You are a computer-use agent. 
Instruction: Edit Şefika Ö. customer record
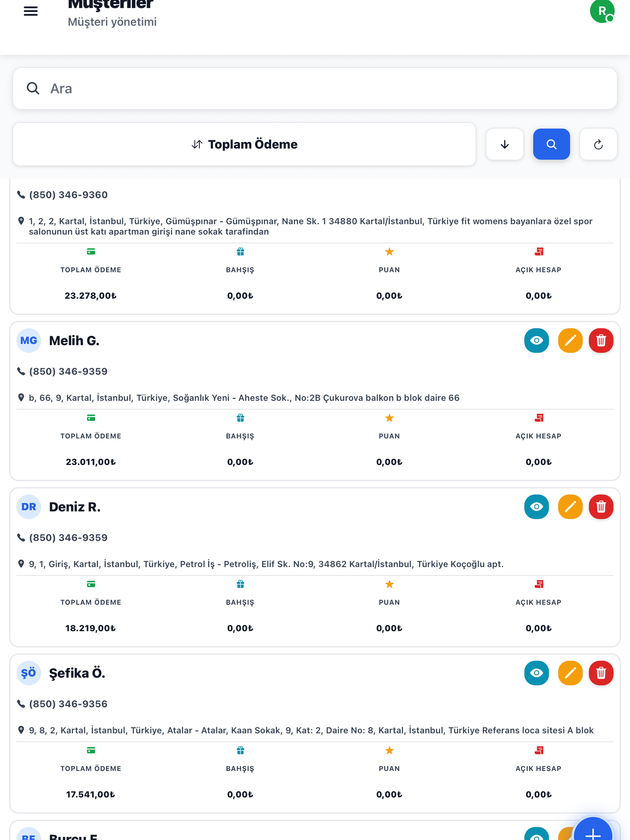coord(570,673)
